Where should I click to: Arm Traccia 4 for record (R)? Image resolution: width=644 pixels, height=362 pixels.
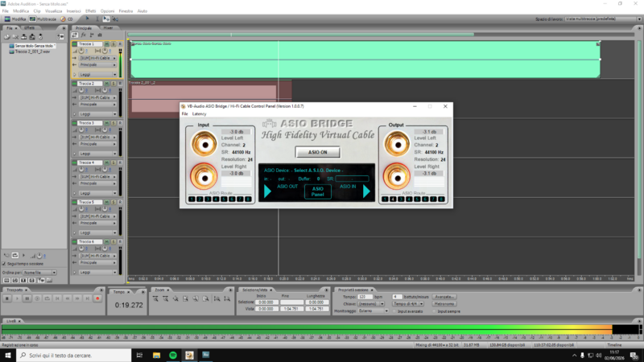[120, 162]
